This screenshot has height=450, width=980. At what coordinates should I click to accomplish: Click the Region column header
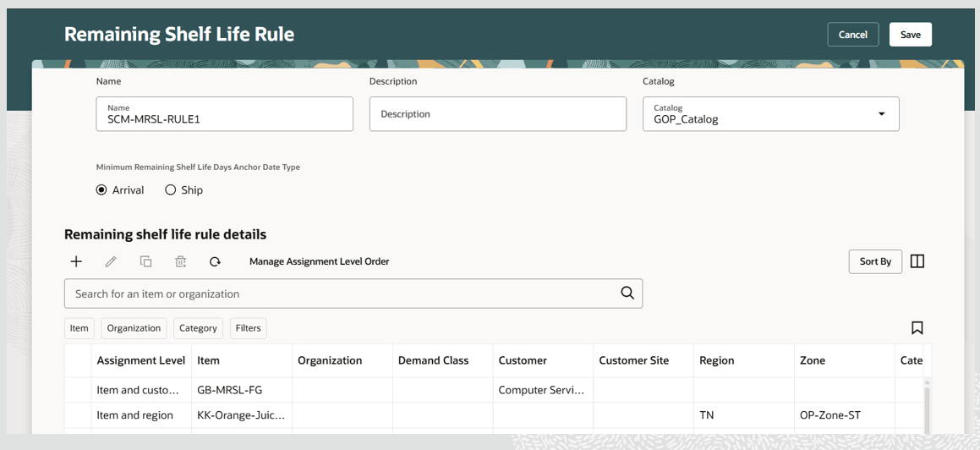click(744, 360)
